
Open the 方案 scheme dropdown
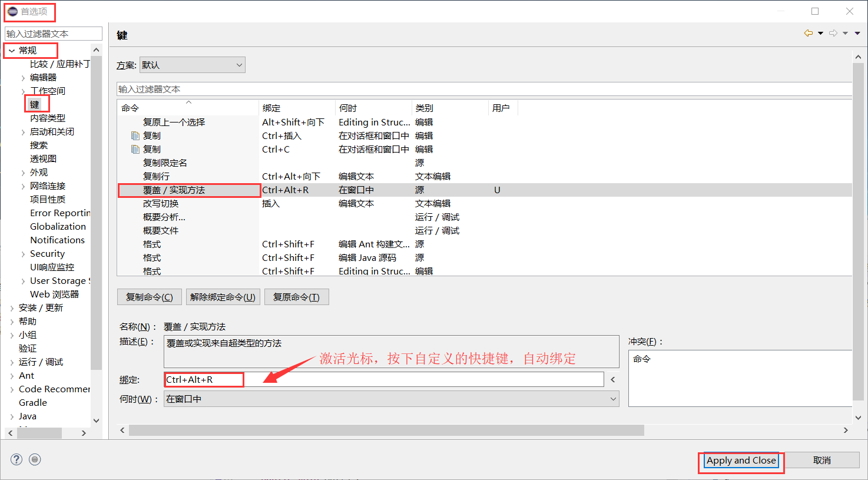[193, 65]
